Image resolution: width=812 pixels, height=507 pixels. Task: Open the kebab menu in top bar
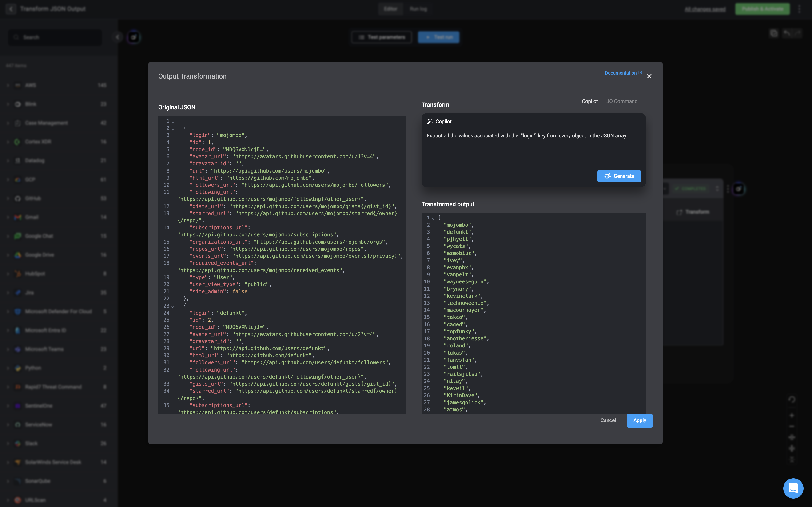tap(799, 9)
